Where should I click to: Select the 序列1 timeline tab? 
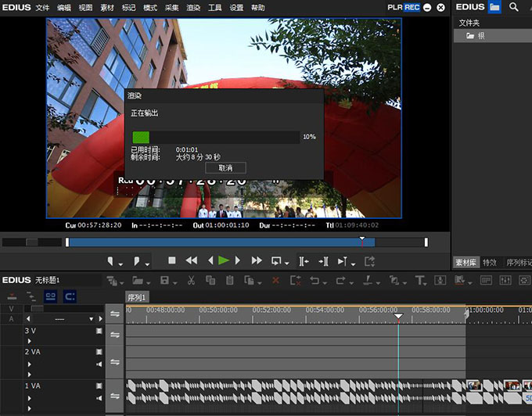[137, 297]
